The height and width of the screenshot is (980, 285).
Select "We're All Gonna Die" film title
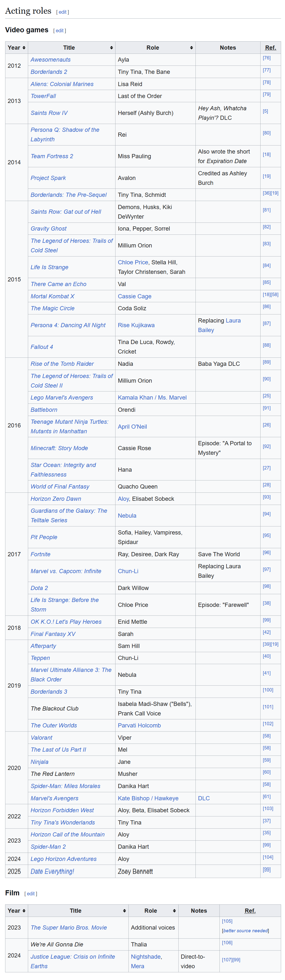tap(57, 944)
